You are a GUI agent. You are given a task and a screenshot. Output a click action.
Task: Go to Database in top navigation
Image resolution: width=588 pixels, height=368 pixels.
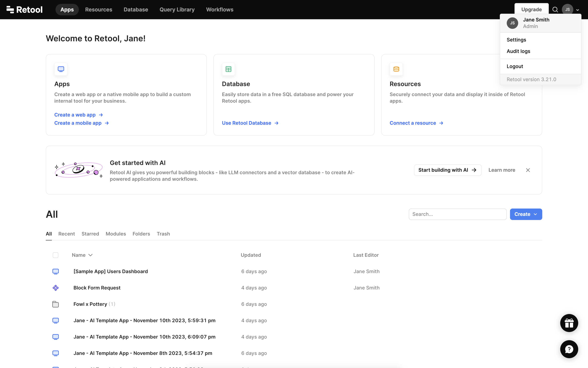coord(136,9)
